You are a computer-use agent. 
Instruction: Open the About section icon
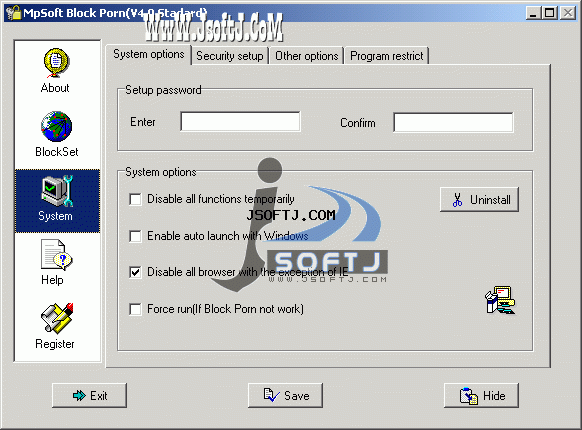[x=56, y=62]
